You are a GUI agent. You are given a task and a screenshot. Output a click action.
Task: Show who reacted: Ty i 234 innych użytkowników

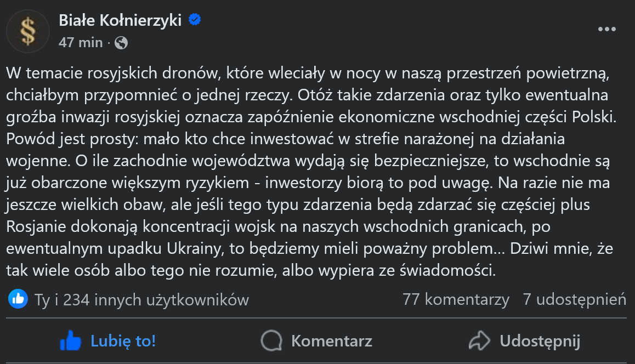(141, 299)
